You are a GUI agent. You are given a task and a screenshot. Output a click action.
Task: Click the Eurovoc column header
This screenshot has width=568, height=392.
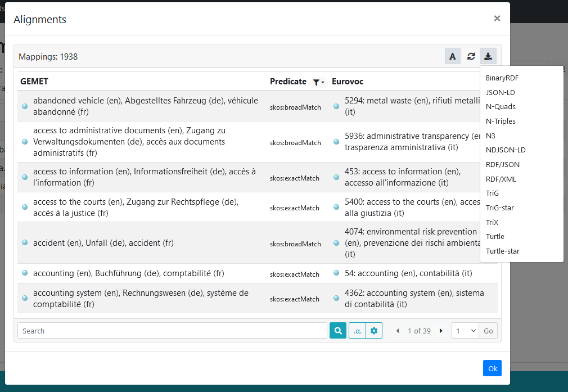click(x=348, y=82)
